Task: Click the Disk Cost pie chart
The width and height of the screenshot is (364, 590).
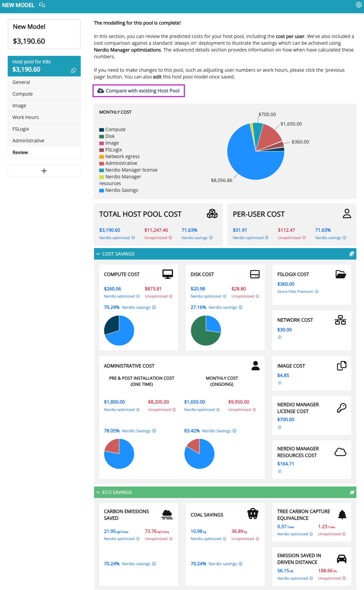Action: (206, 330)
